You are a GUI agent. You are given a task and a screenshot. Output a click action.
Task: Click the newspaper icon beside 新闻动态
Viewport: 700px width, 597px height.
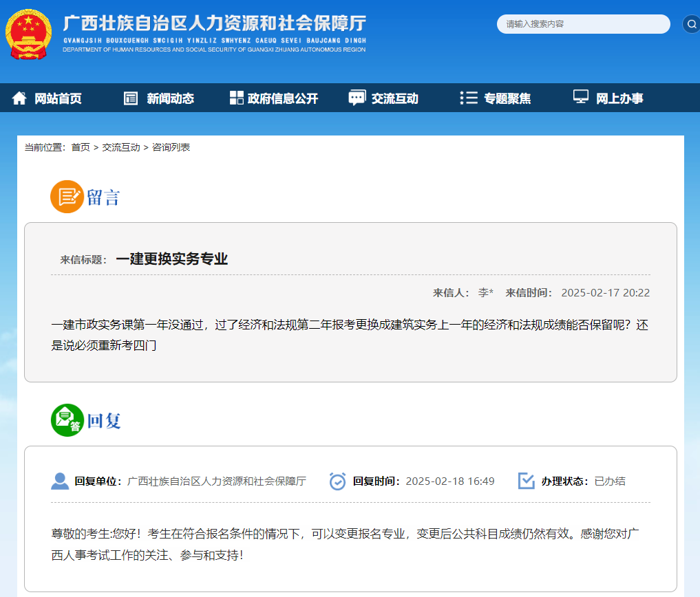[131, 98]
